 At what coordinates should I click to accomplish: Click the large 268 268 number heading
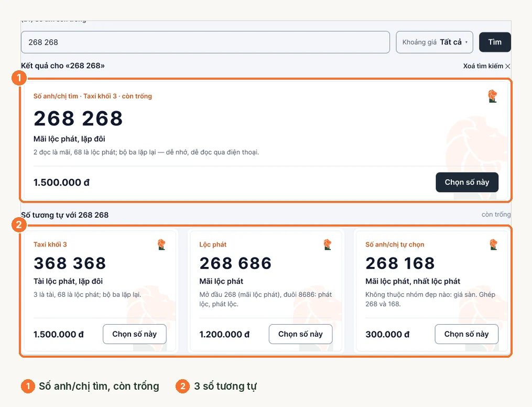click(78, 119)
